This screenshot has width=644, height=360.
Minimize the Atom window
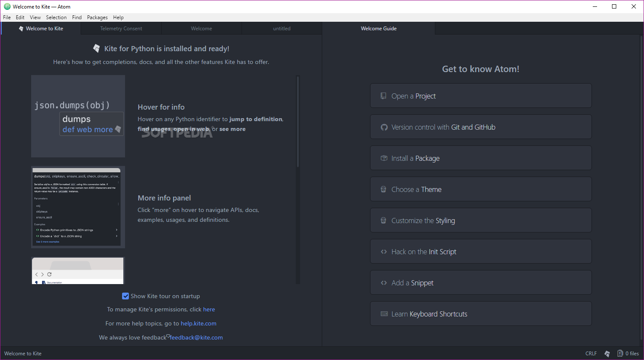click(x=595, y=6)
